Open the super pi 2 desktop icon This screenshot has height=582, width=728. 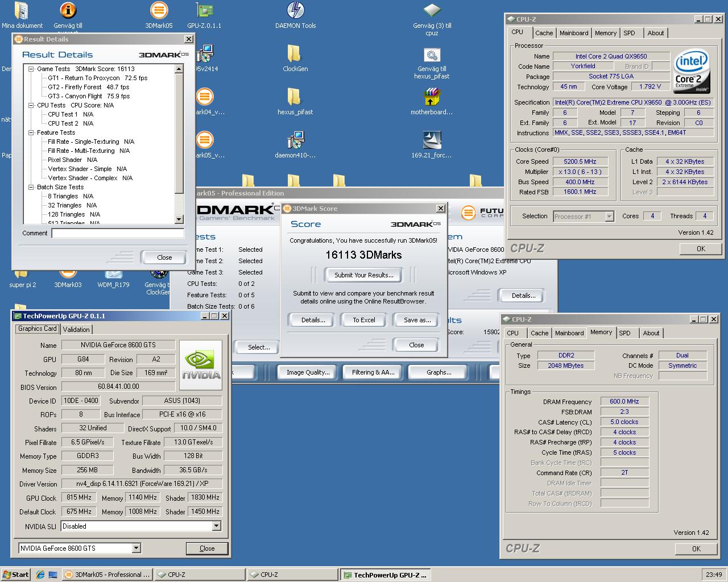pyautogui.click(x=22, y=275)
